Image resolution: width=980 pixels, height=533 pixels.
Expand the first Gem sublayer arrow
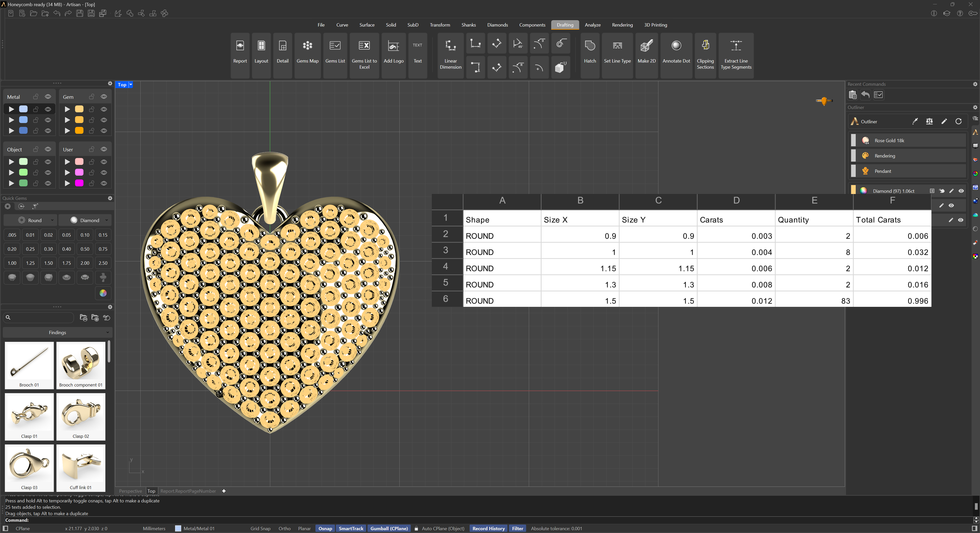click(67, 109)
